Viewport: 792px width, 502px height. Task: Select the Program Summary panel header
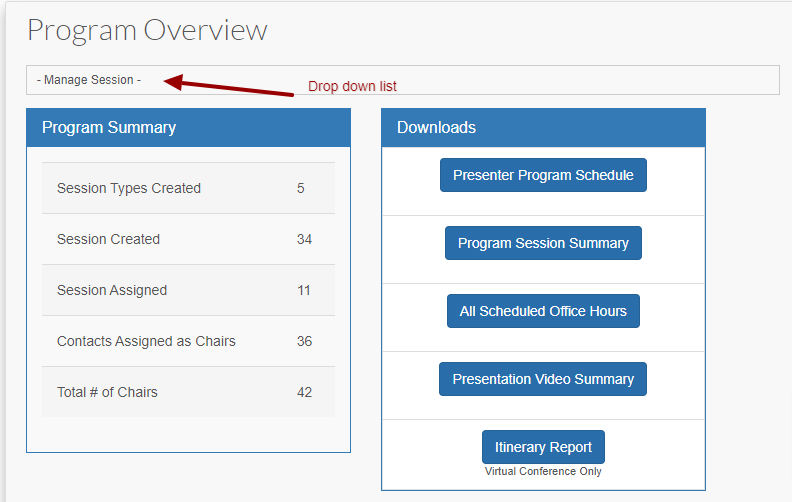(188, 127)
